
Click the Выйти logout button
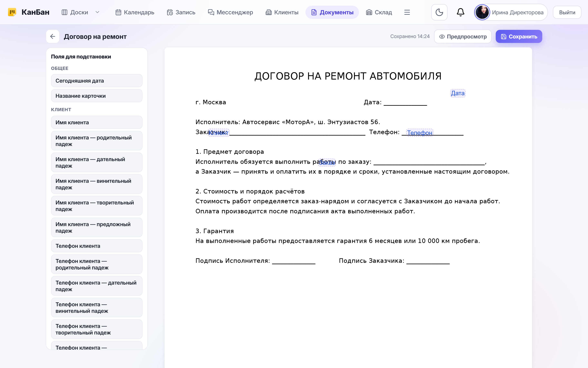567,12
